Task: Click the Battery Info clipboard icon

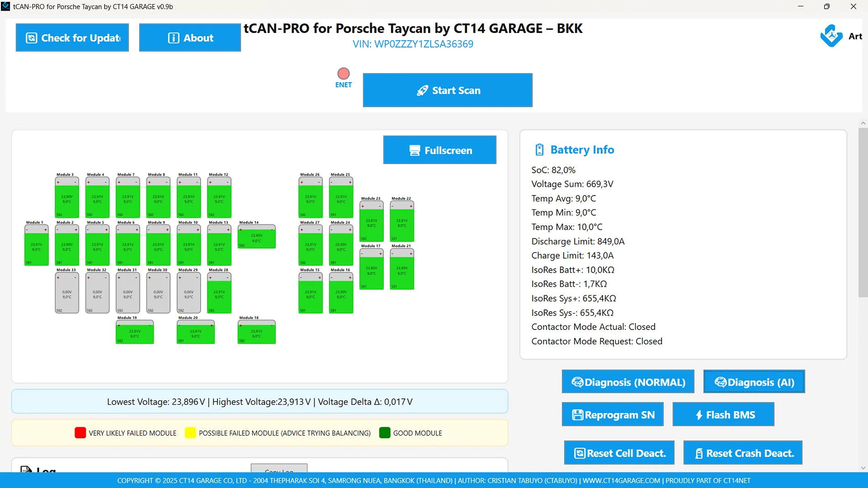Action: click(x=540, y=150)
